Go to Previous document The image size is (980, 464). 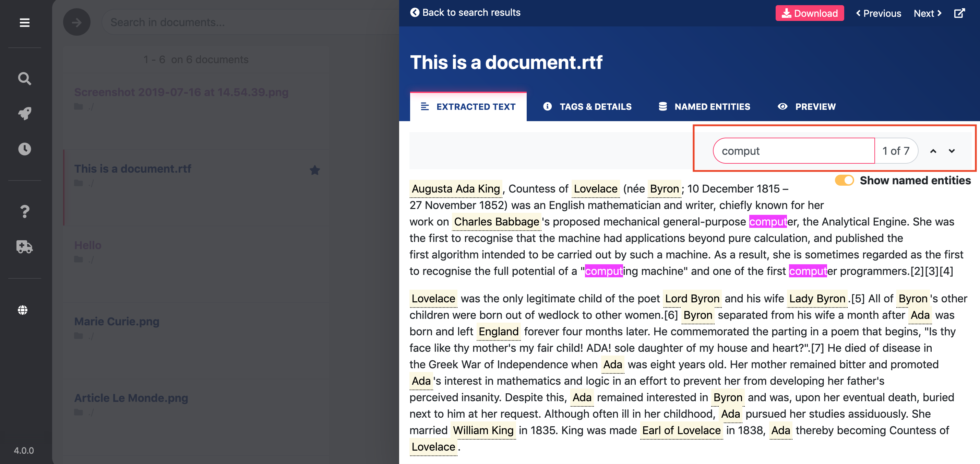tap(879, 13)
